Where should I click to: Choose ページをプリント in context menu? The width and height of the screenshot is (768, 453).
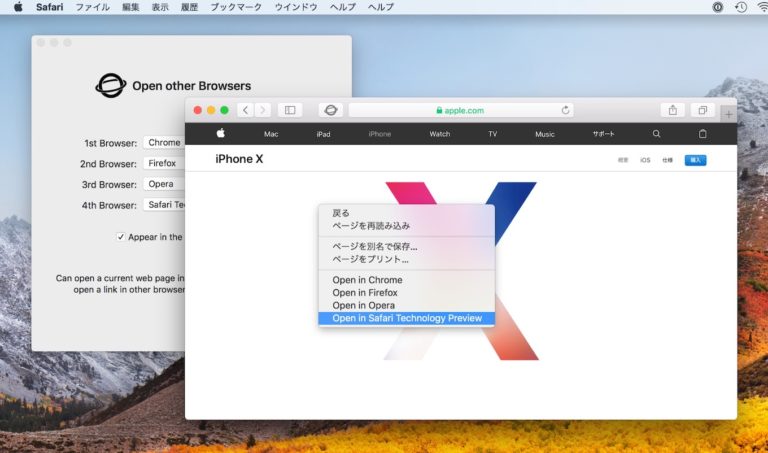pyautogui.click(x=406, y=259)
